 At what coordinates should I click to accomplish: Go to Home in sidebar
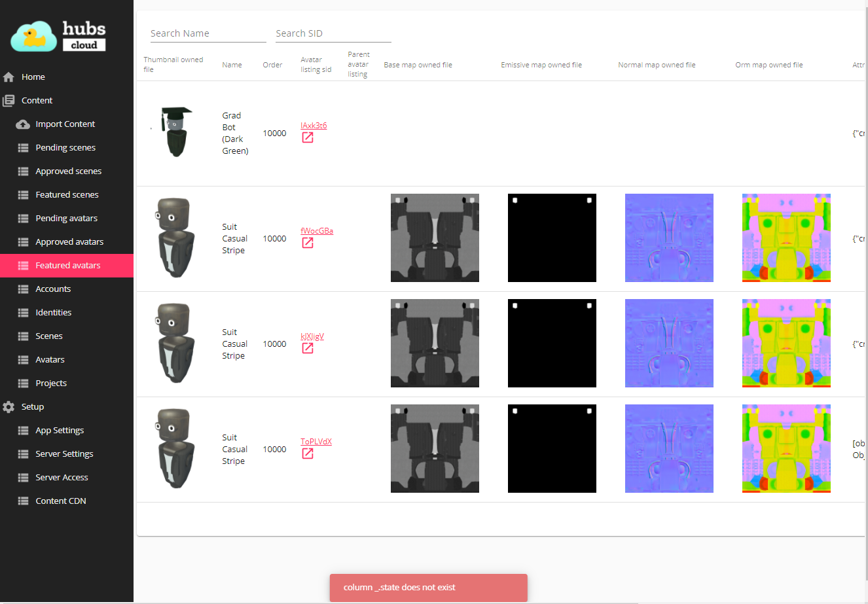[x=67, y=77]
